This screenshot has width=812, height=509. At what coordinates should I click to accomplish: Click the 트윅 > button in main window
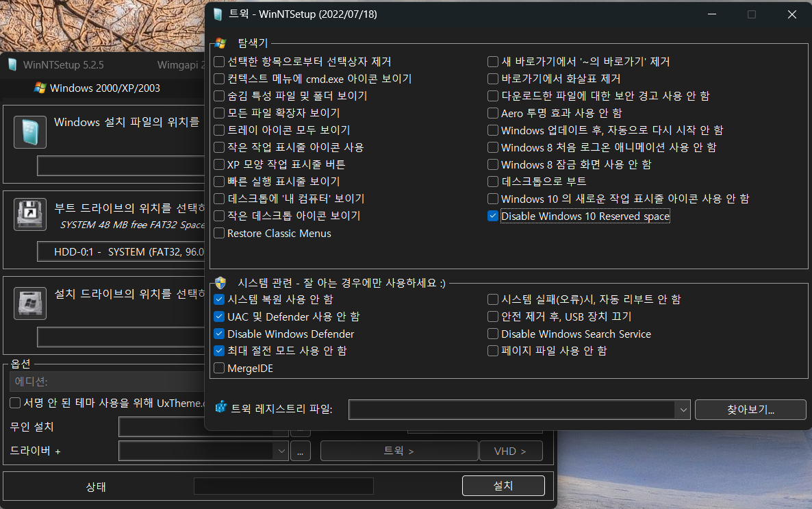pos(398,451)
